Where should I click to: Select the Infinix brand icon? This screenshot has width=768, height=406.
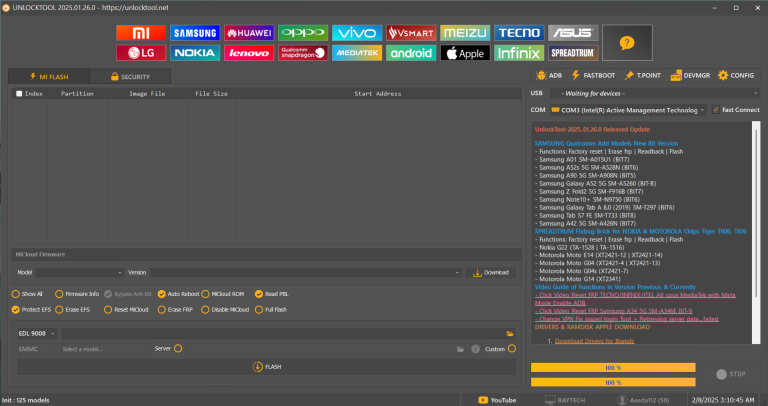(519, 53)
